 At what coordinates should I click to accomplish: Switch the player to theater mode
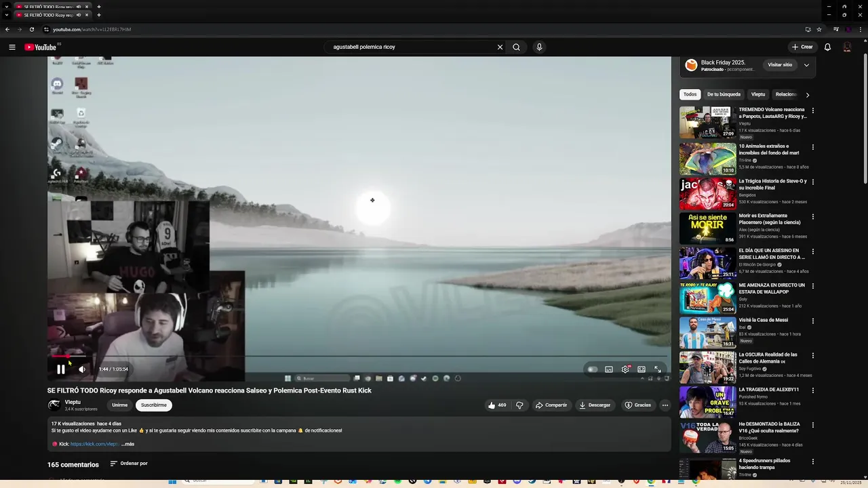(642, 369)
